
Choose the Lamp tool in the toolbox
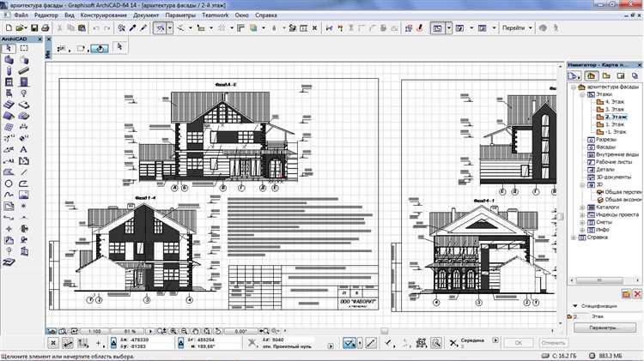pos(24,93)
